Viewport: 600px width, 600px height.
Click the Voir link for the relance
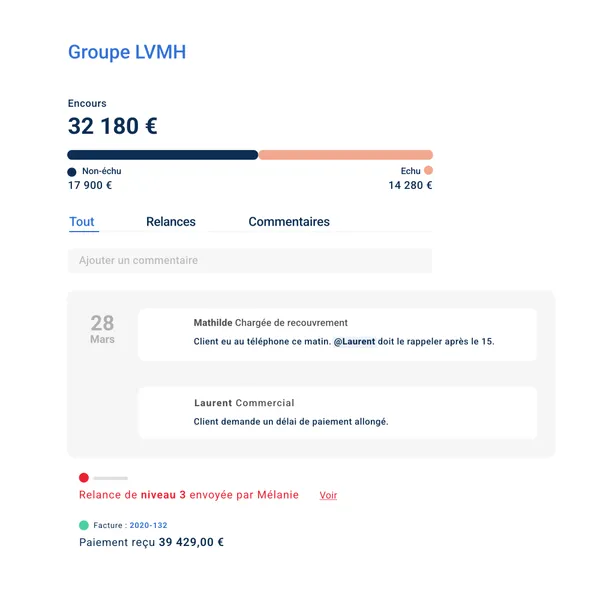pos(328,495)
